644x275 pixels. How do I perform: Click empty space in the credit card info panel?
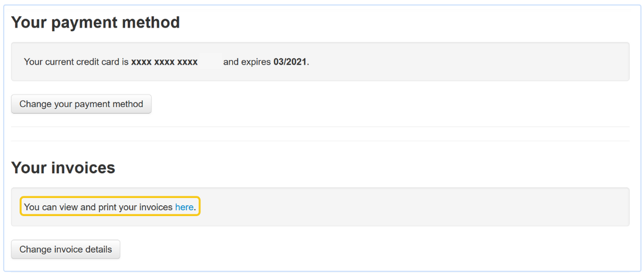[x=466, y=62]
